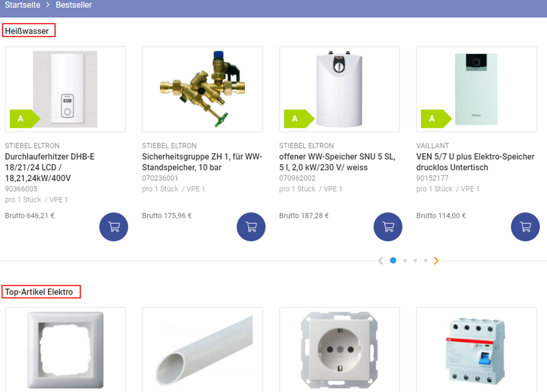The height and width of the screenshot is (392, 547).
Task: Open the white socket outlet thumbnail
Action: (x=340, y=350)
